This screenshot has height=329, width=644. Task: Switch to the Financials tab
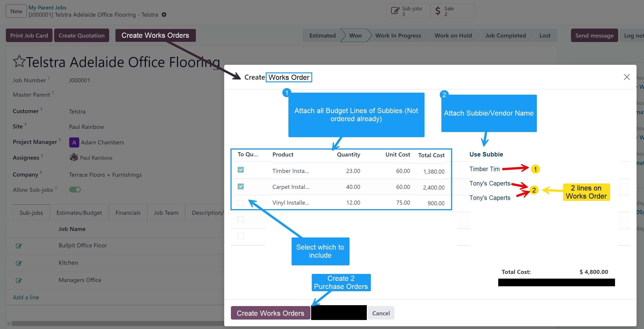(128, 213)
